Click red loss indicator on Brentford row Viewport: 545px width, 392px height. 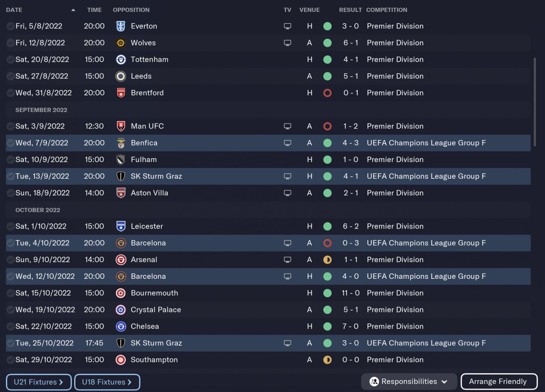click(x=327, y=93)
